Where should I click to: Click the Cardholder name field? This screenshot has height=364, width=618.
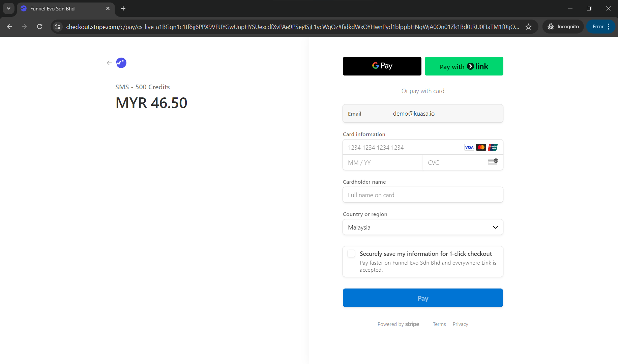[x=423, y=195]
